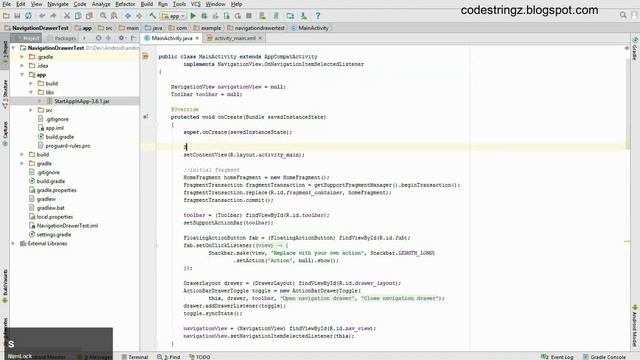Open the SDK Manager Android icon

[304, 16]
